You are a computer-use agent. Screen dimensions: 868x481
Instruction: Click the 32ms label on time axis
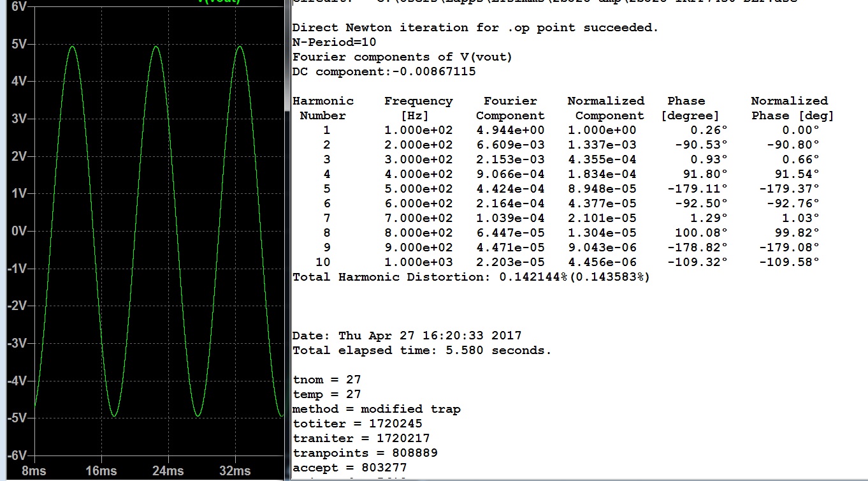(x=235, y=471)
